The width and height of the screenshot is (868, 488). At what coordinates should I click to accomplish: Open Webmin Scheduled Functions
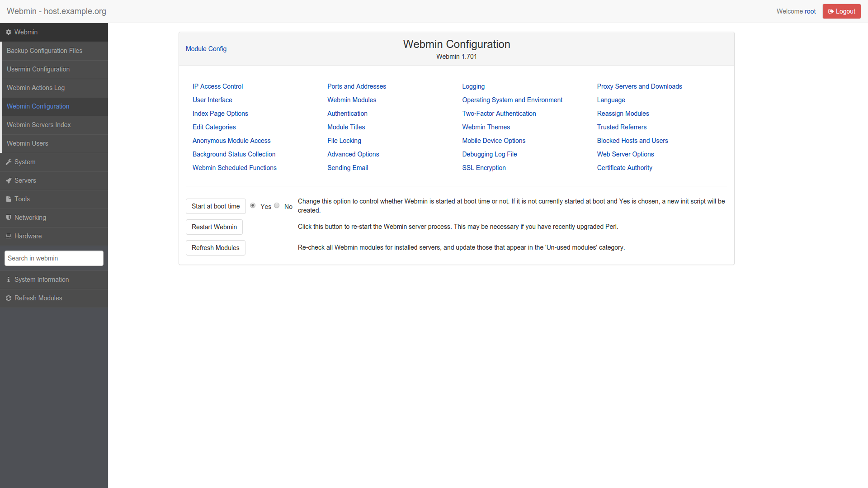pyautogui.click(x=234, y=168)
